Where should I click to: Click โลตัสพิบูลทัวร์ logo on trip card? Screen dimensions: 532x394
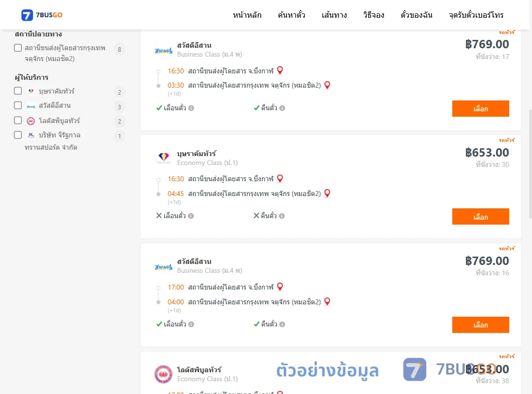[x=163, y=374]
